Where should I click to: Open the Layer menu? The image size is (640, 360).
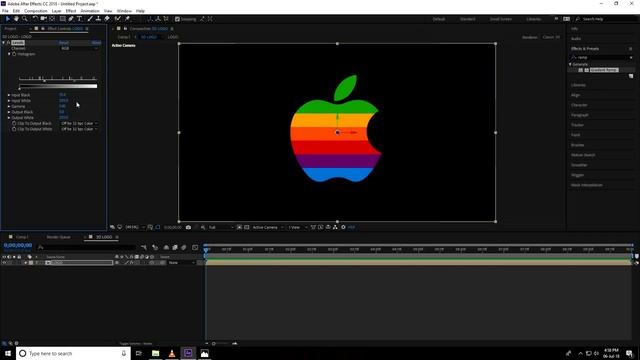[x=56, y=11]
